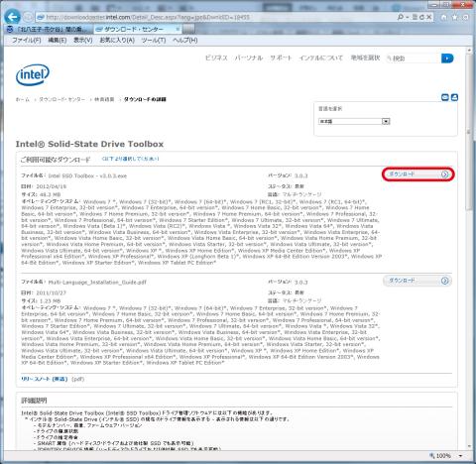Refresh the page with the reload icon

(421, 17)
